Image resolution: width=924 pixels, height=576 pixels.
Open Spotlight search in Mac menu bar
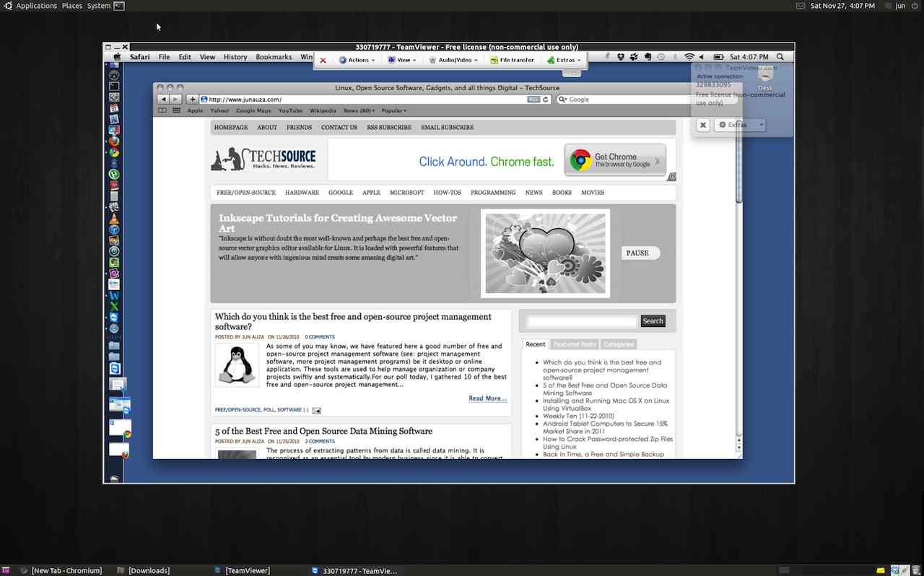point(780,57)
